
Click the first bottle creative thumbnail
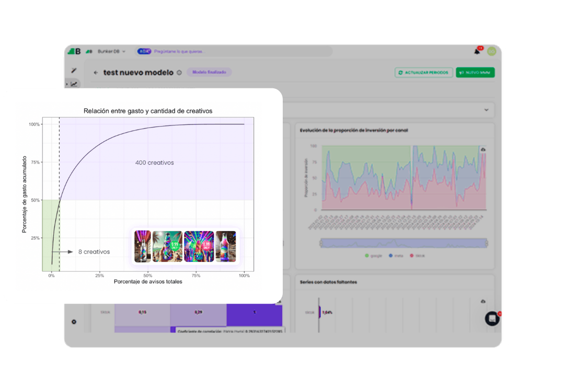click(143, 247)
